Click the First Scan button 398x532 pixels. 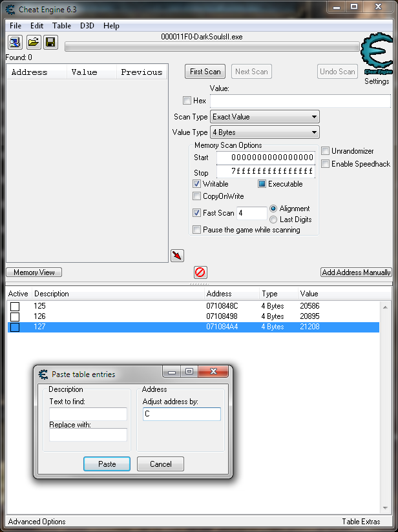(x=205, y=72)
